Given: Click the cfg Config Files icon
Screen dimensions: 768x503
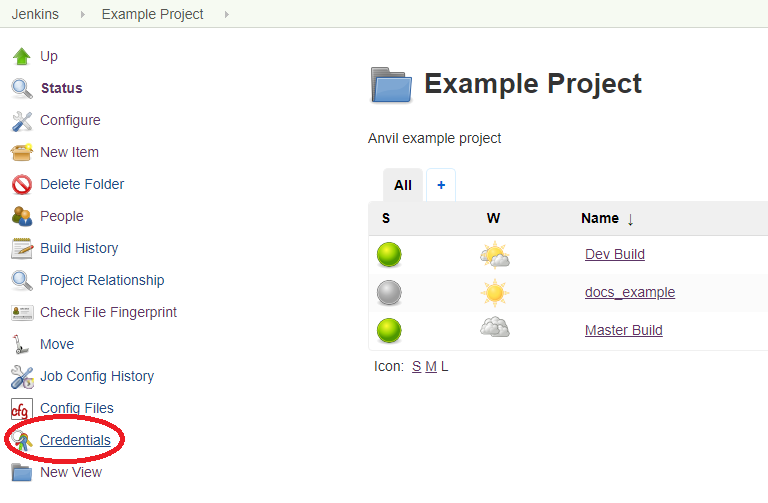Looking at the screenshot, I should [x=22, y=409].
